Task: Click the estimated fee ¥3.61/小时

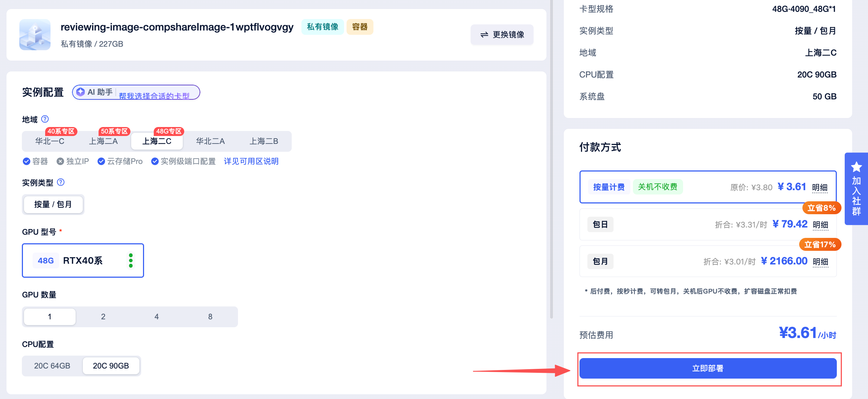Action: (807, 333)
